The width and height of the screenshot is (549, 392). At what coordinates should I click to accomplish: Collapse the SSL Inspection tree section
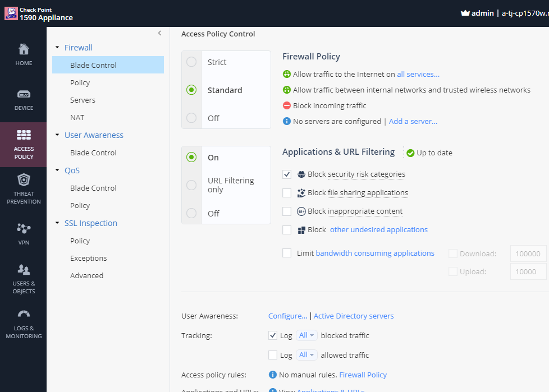(x=57, y=223)
